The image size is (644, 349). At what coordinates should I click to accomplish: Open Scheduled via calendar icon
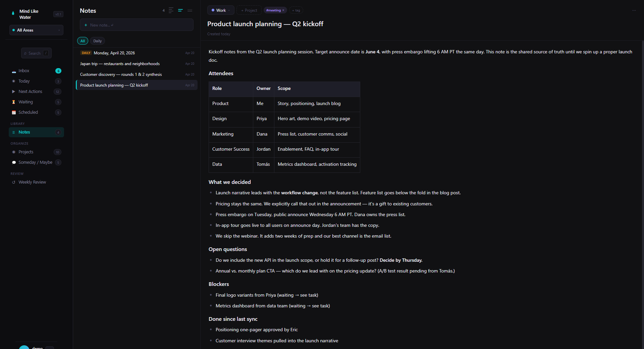tap(14, 112)
